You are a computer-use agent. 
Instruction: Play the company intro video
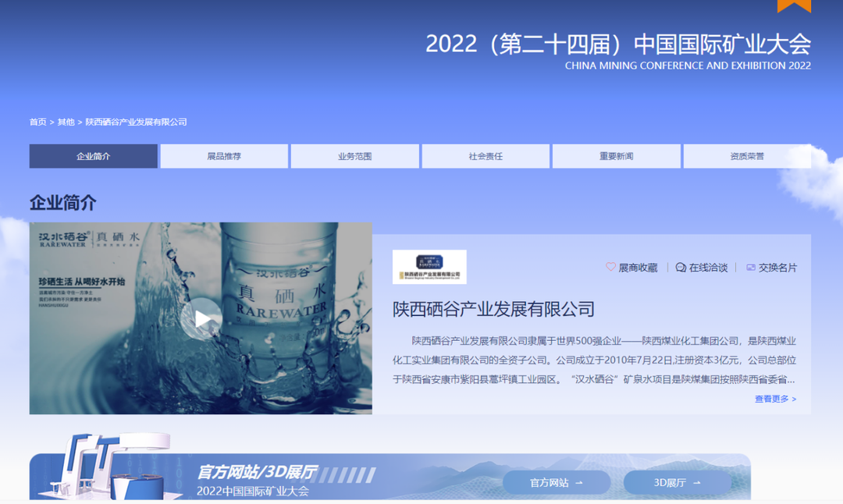pos(201,318)
